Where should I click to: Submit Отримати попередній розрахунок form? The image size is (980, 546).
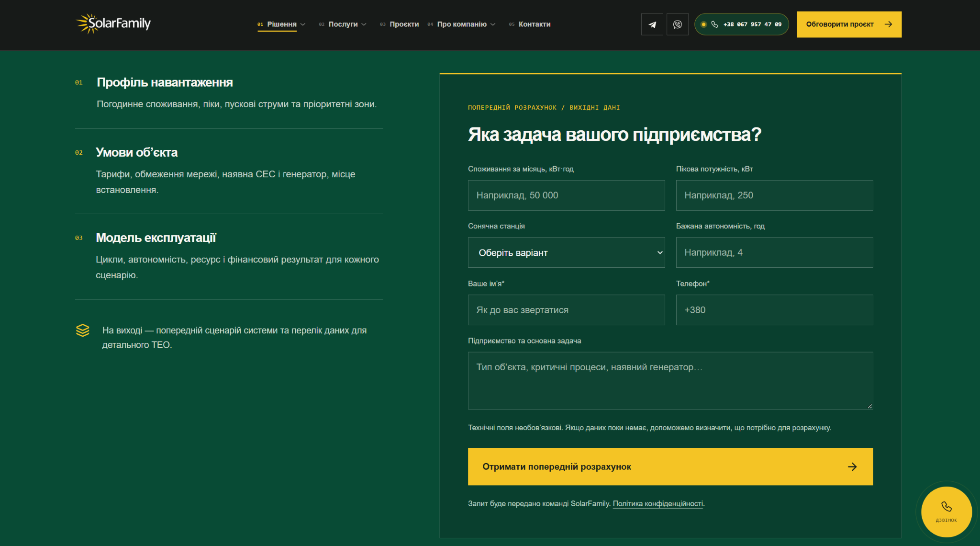tap(670, 466)
